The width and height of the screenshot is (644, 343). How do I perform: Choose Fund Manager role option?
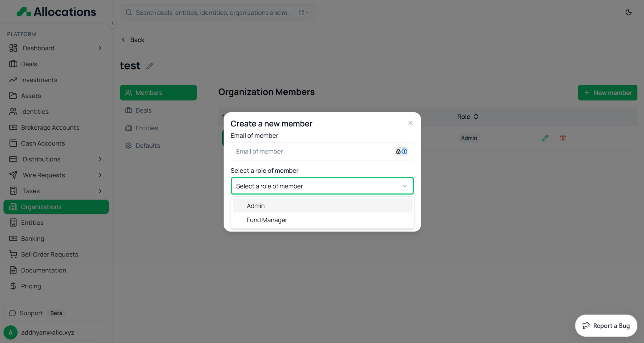coord(267,220)
